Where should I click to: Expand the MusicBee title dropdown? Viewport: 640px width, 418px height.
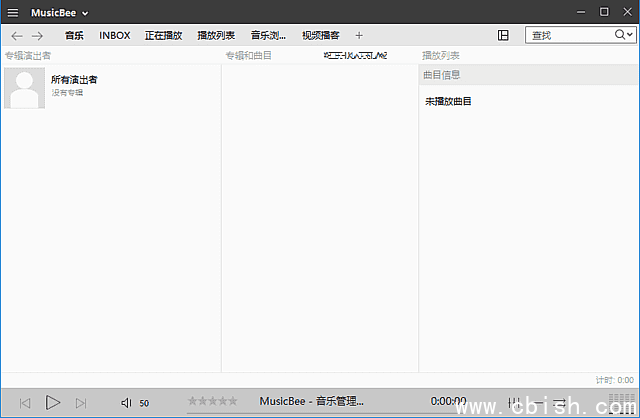click(85, 13)
